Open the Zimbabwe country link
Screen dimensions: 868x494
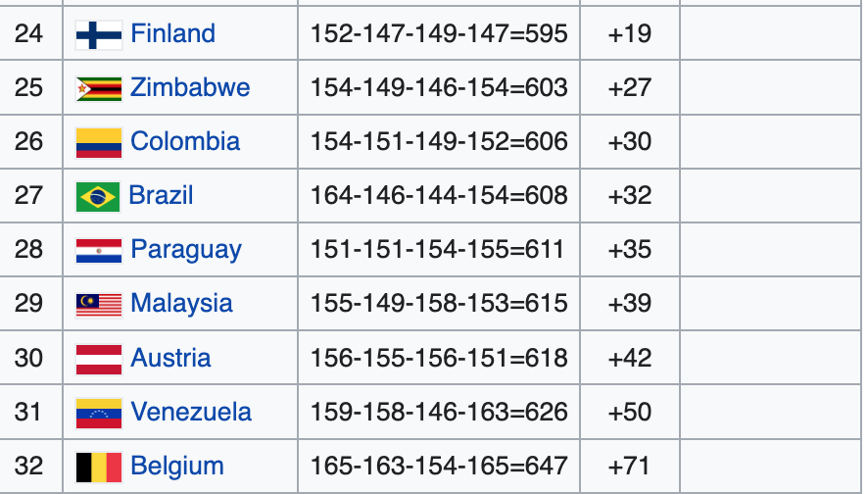coord(190,88)
